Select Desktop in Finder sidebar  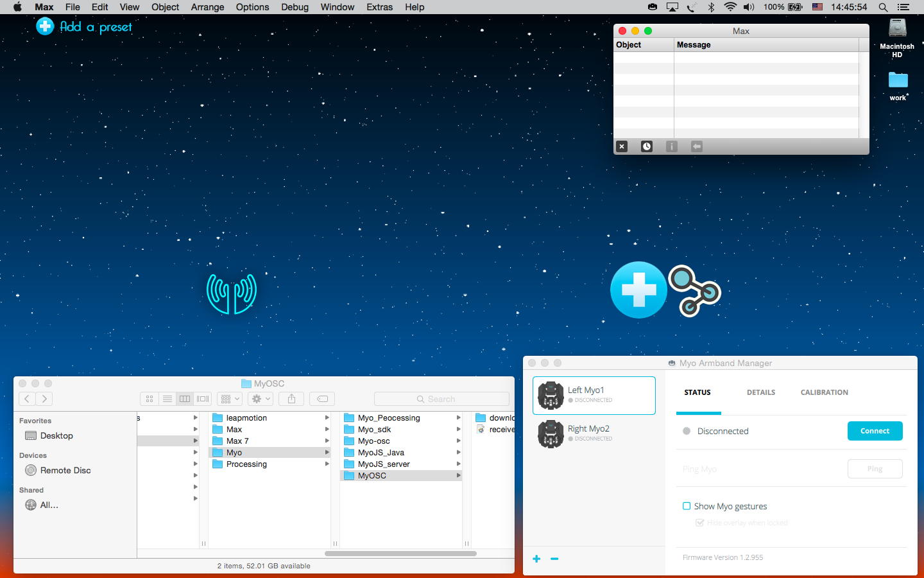tap(56, 435)
